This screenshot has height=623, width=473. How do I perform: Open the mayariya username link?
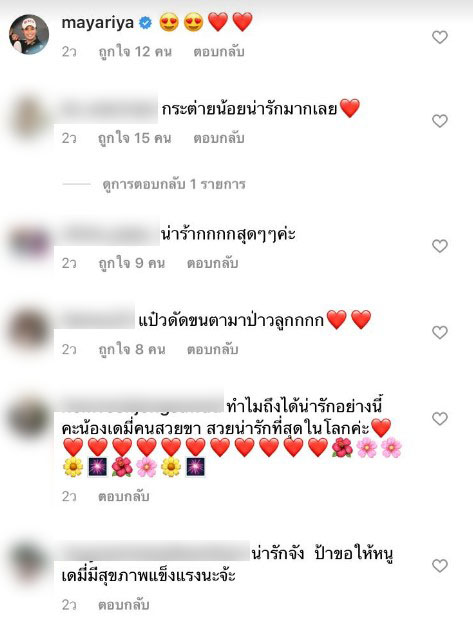[98, 23]
